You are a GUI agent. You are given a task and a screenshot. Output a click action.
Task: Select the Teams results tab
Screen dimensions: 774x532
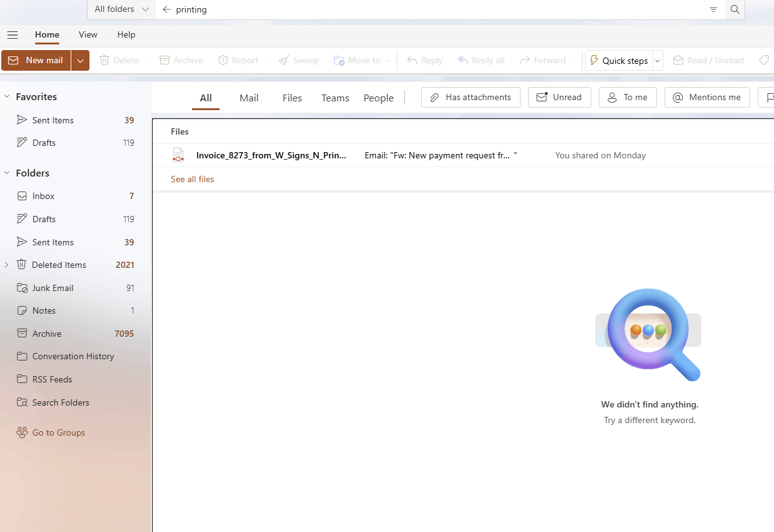(x=335, y=98)
